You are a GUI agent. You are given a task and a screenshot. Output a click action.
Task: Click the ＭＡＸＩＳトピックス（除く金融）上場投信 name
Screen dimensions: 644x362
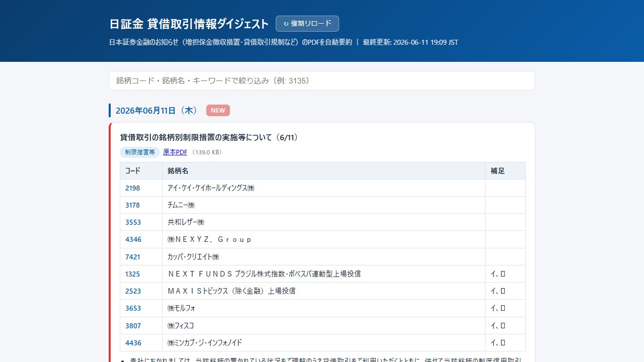(x=231, y=291)
